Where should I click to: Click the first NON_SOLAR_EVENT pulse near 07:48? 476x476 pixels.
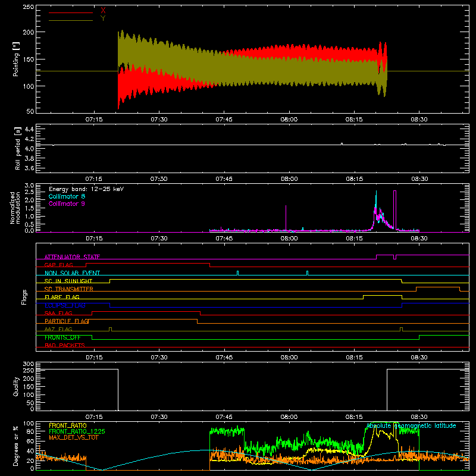click(x=237, y=273)
